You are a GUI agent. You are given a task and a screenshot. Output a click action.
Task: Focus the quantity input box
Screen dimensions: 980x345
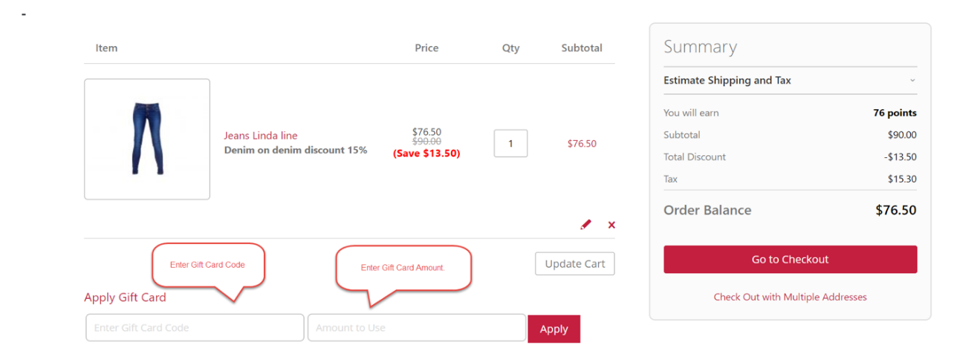tap(510, 143)
